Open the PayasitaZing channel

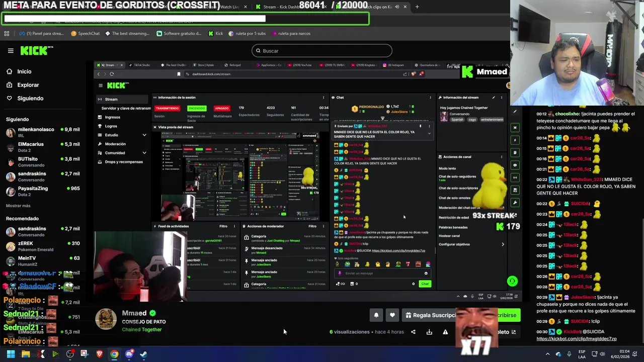(43, 191)
